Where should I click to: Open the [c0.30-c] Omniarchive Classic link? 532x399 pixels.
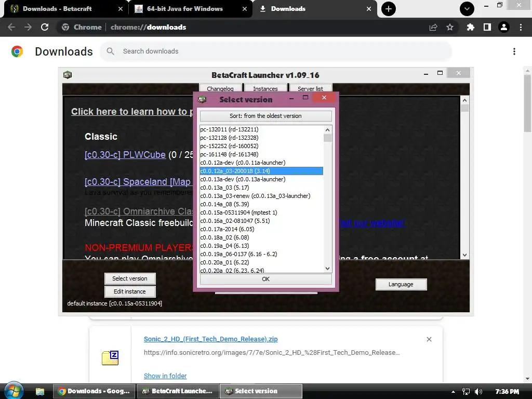point(138,211)
